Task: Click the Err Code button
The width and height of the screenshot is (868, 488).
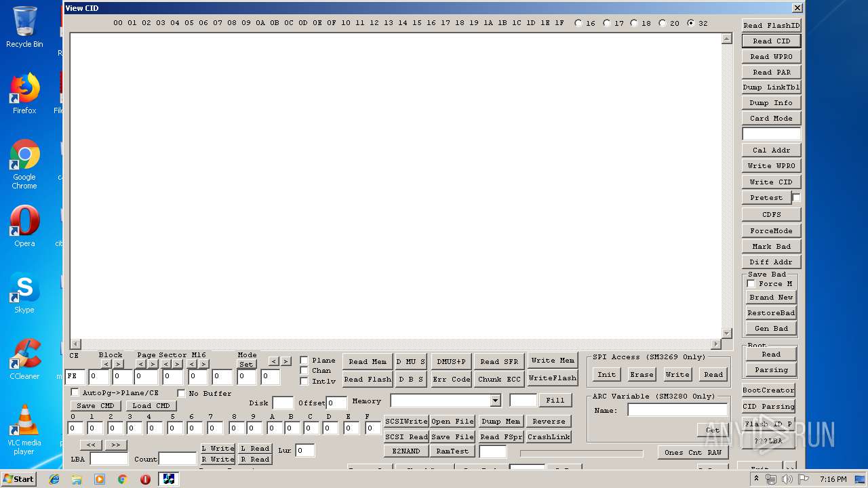Action: coord(452,380)
